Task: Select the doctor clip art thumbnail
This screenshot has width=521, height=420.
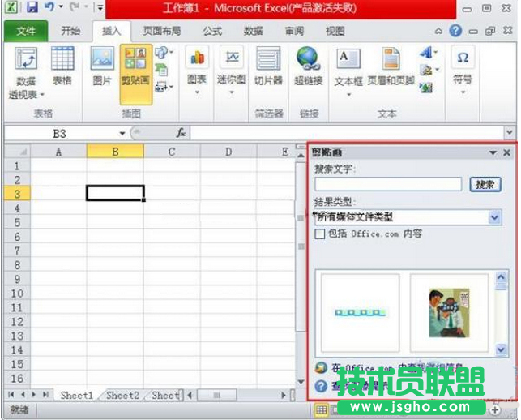Action: pyautogui.click(x=449, y=313)
